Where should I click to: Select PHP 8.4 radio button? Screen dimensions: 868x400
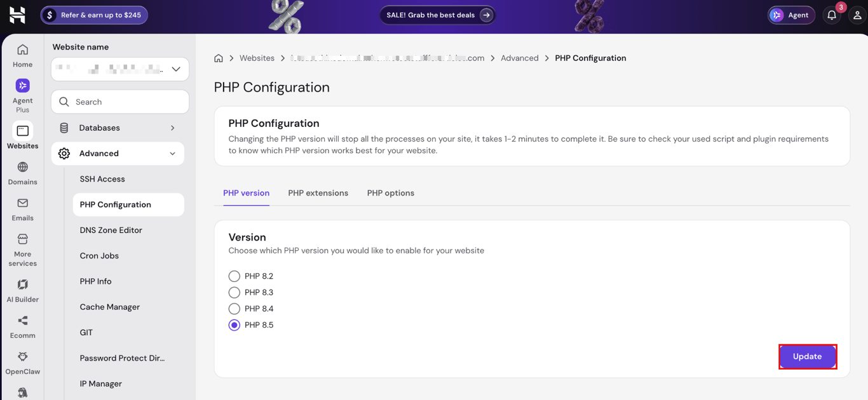point(234,309)
